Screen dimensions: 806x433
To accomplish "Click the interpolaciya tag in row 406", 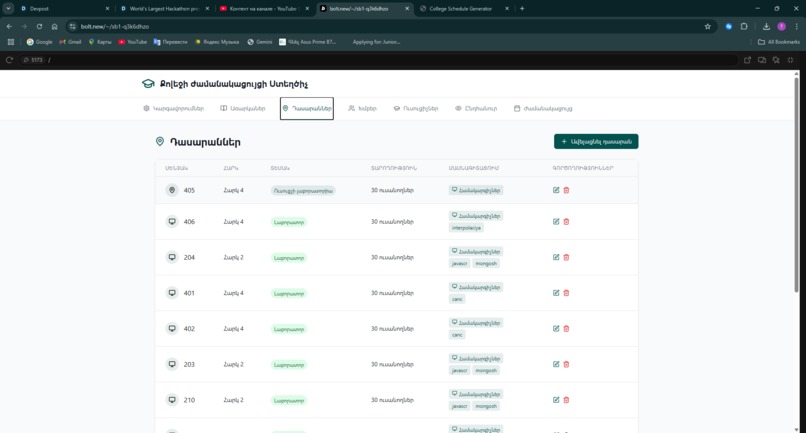I will (x=466, y=228).
